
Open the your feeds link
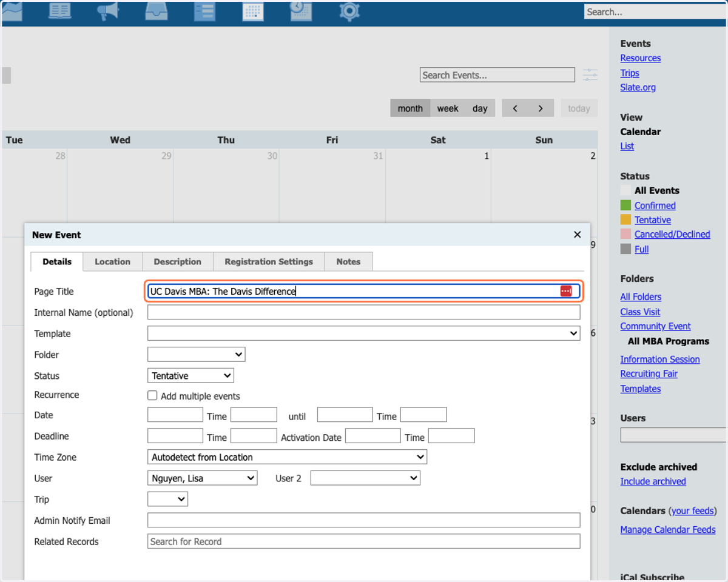tap(693, 511)
